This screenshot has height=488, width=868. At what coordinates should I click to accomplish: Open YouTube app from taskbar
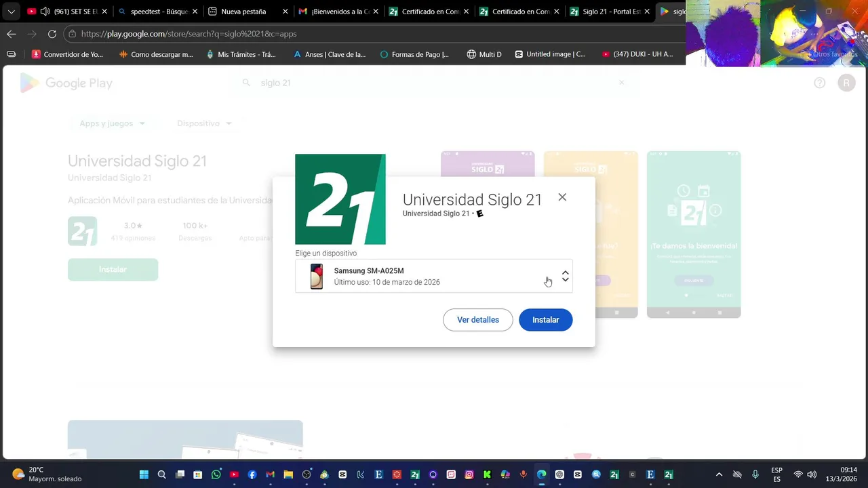click(234, 474)
